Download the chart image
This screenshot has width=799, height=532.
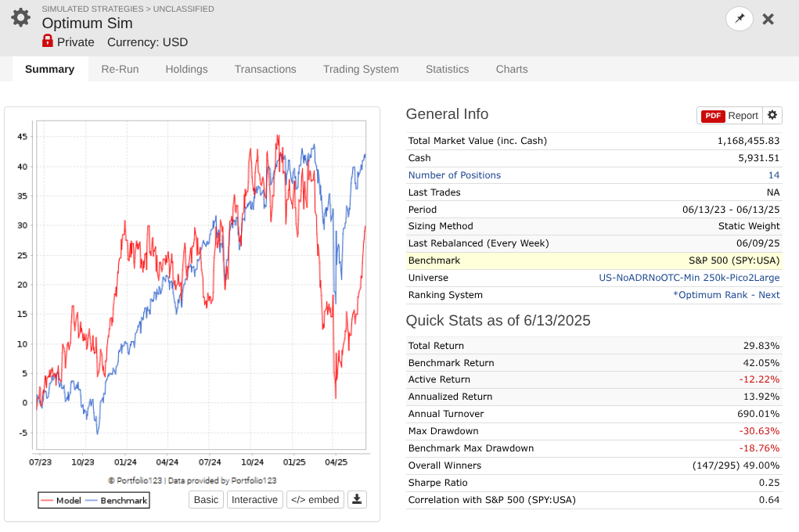pos(357,499)
